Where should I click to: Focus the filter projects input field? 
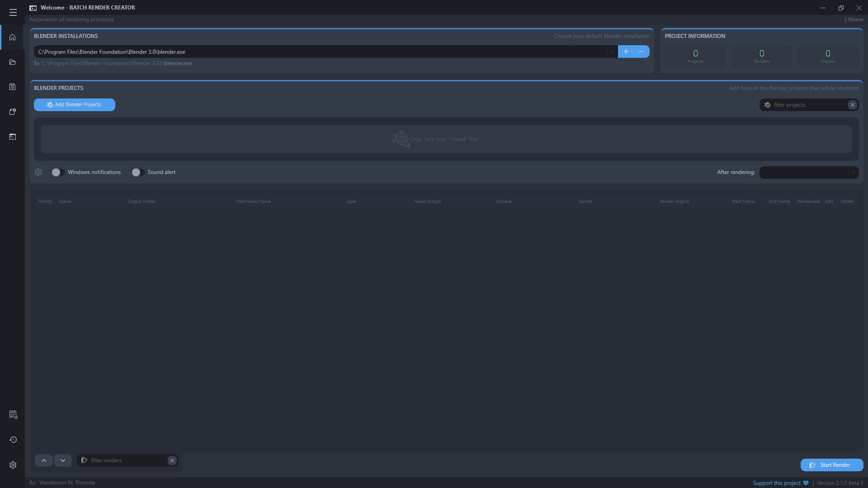809,105
